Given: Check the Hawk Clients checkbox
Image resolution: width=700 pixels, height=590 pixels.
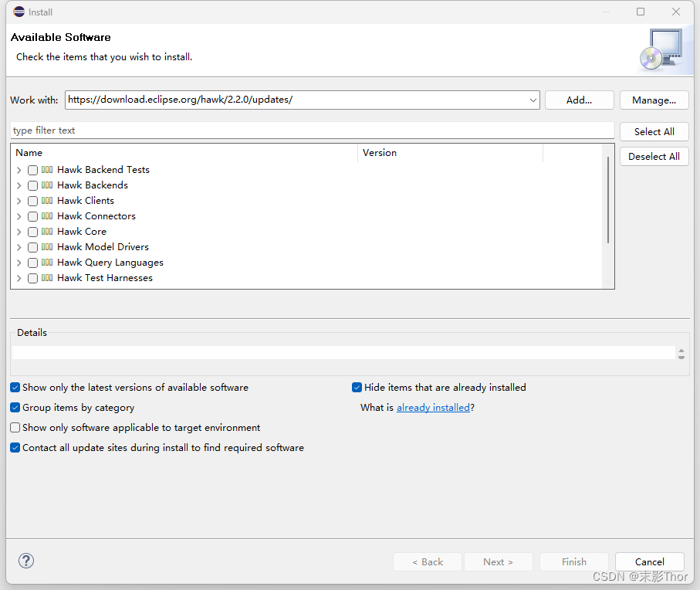Looking at the screenshot, I should coord(32,201).
